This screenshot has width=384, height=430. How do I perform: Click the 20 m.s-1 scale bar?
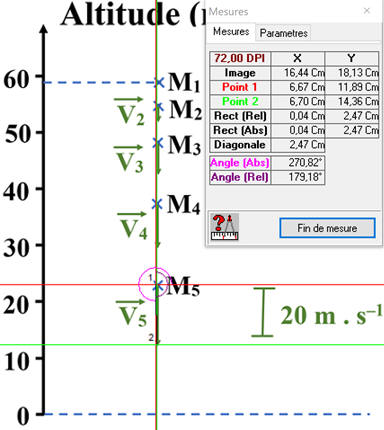click(263, 312)
